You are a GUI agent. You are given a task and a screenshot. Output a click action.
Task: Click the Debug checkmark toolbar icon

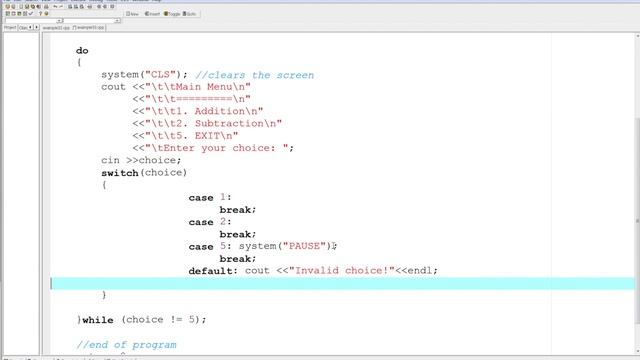(x=31, y=13)
